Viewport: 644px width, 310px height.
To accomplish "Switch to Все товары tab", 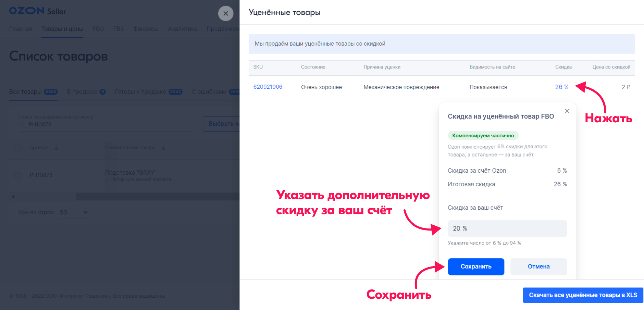I will 33,92.
